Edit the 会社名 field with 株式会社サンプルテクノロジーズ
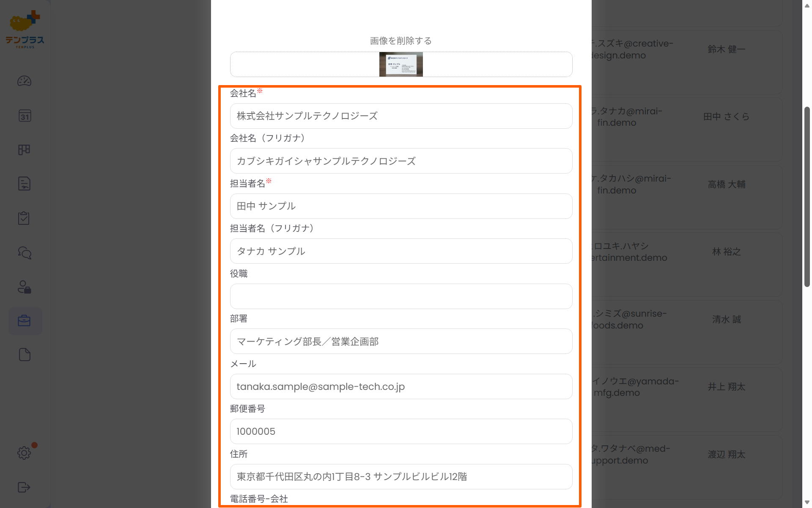 click(x=401, y=116)
